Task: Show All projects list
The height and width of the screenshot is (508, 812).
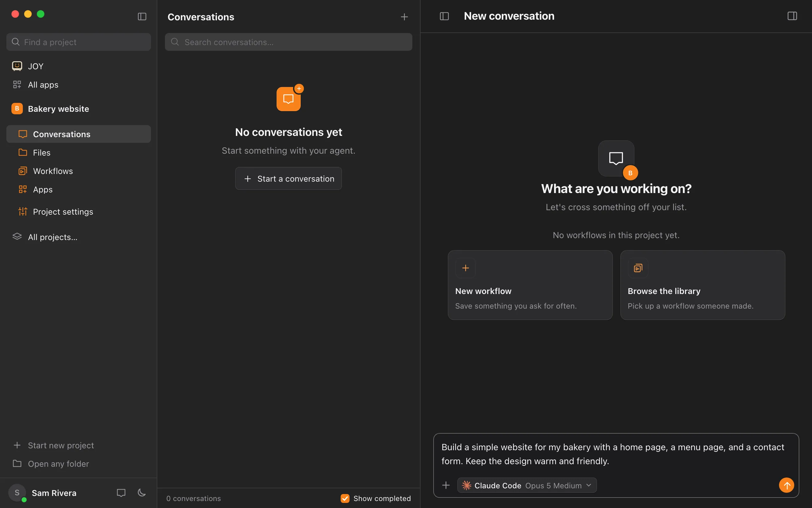Action: pos(79,237)
